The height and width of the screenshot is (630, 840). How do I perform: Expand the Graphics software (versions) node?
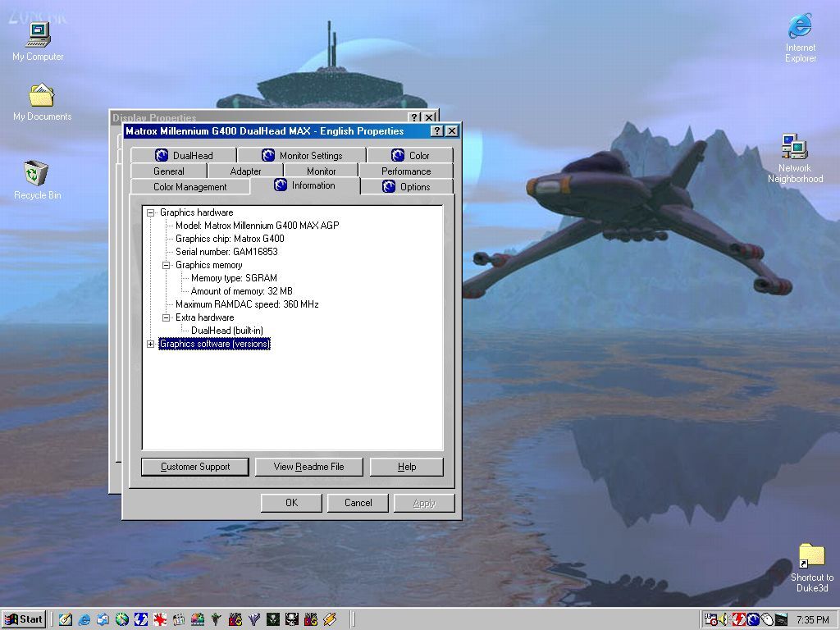pyautogui.click(x=150, y=344)
